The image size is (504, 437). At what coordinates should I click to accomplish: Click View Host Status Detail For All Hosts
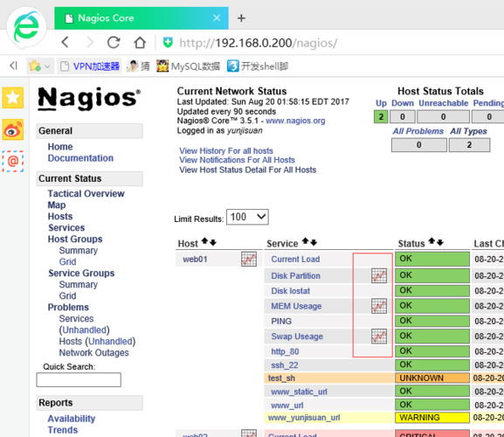click(247, 170)
